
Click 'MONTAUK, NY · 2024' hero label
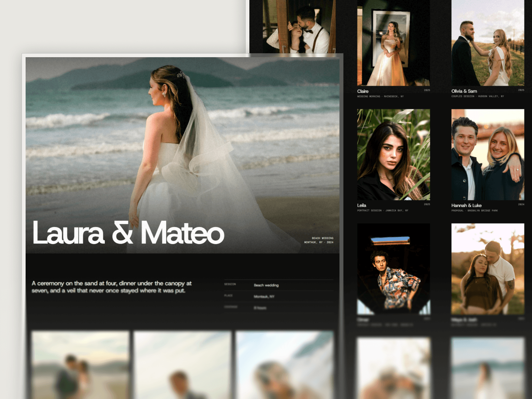(319, 242)
